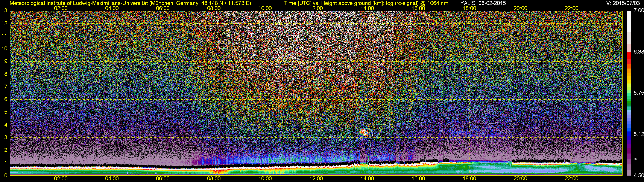Screen dimensions: 644x182
Task: Click the 6.38 value on the color scale
Action: (639, 52)
